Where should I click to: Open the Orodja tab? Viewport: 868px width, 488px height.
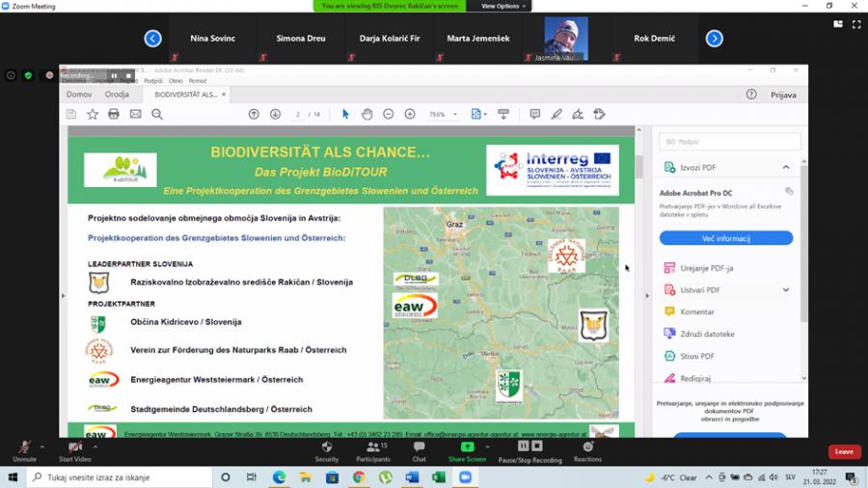(117, 95)
